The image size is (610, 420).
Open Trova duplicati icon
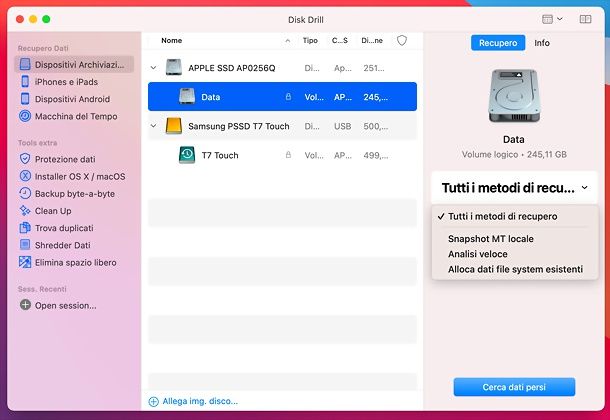[25, 228]
